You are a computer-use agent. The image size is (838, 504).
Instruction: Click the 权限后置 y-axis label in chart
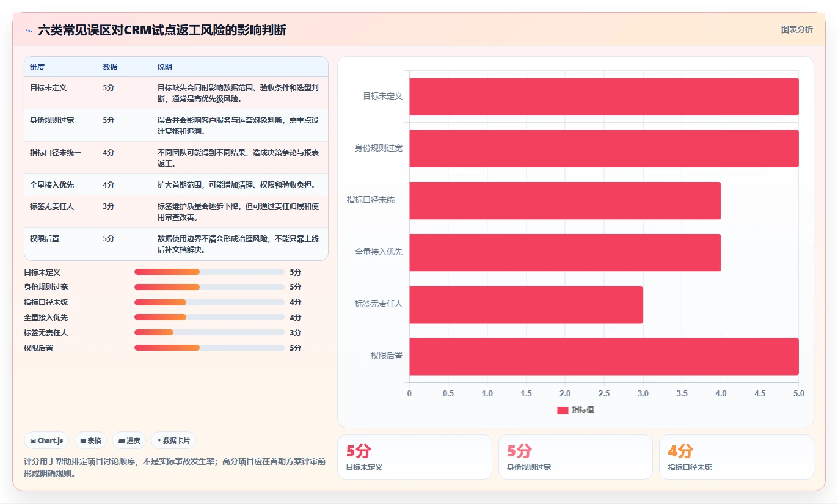tap(387, 356)
